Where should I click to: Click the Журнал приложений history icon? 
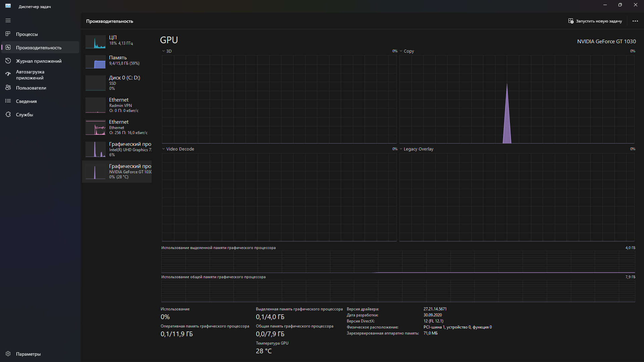[x=8, y=61]
